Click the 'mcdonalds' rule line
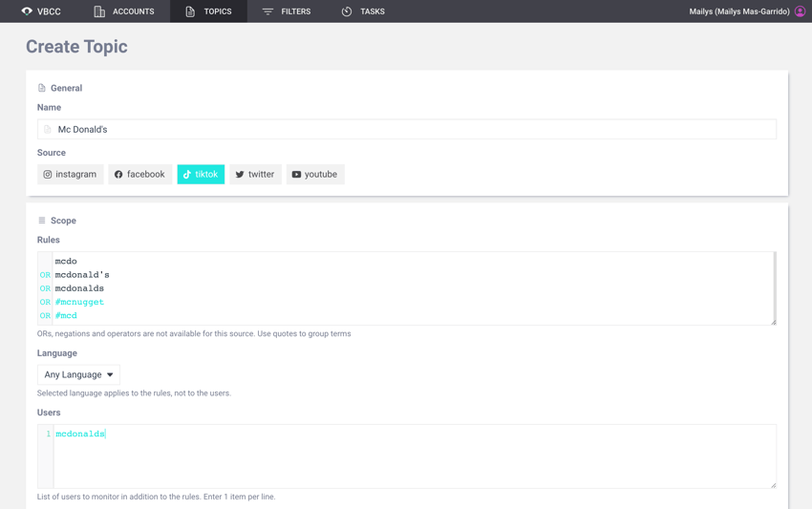This screenshot has width=812, height=509. click(x=79, y=288)
